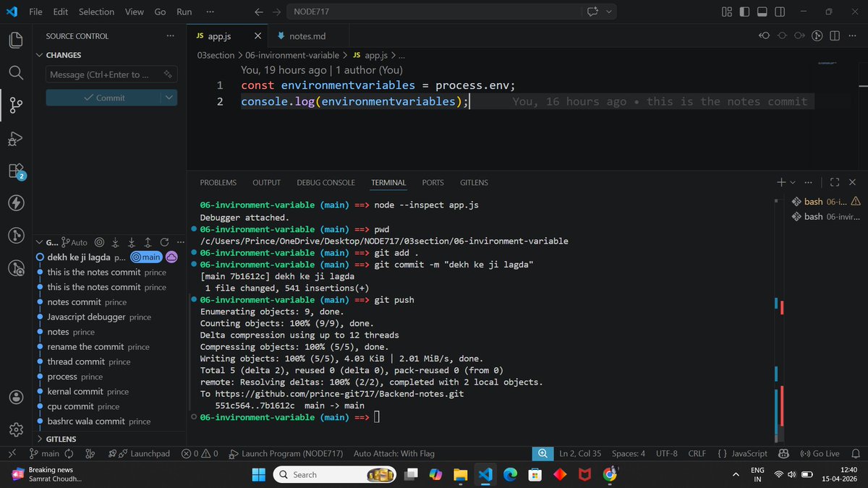868x488 pixels.
Task: Open the Commit button dropdown arrow
Action: (169, 98)
